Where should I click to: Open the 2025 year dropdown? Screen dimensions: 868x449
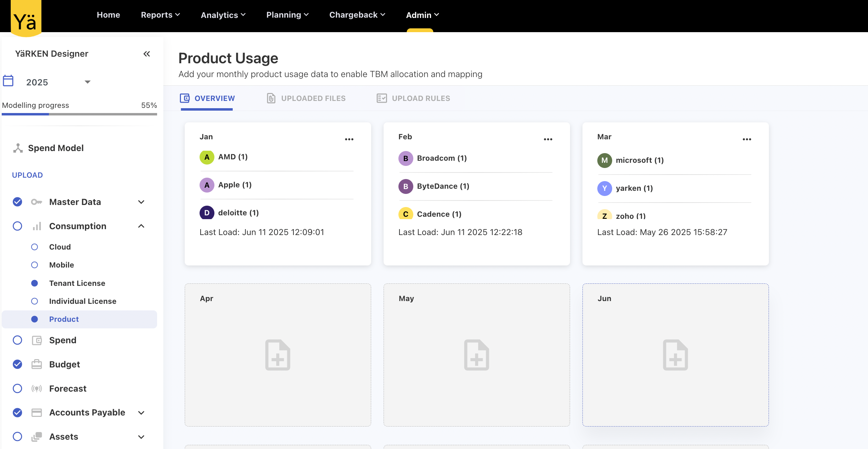coord(87,82)
